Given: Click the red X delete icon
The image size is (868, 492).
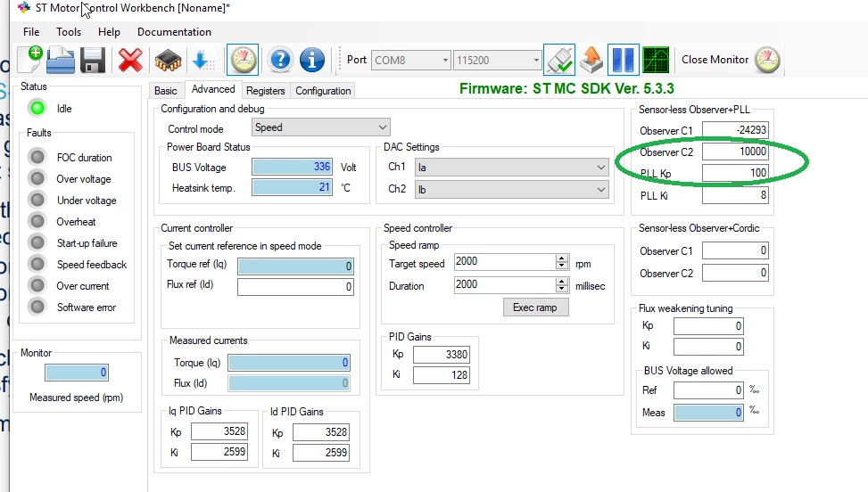Looking at the screenshot, I should point(130,61).
